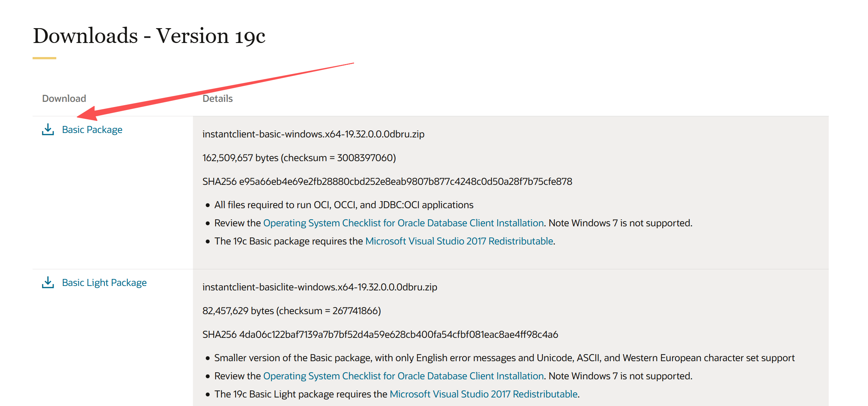The image size is (868, 406).
Task: Select filename instantclient-basic-windows.x64-19.32.0.0.0dbru.zip
Action: (x=313, y=134)
